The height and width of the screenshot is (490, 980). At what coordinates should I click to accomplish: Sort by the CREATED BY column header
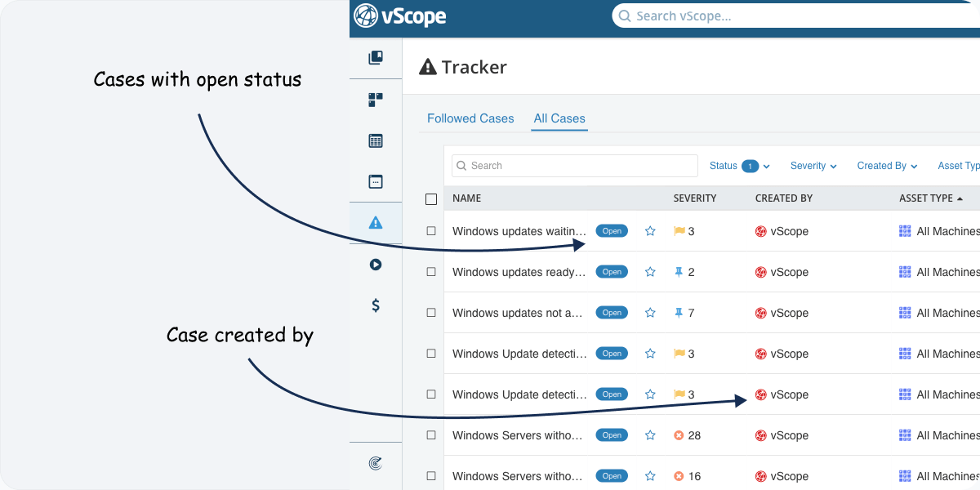784,198
